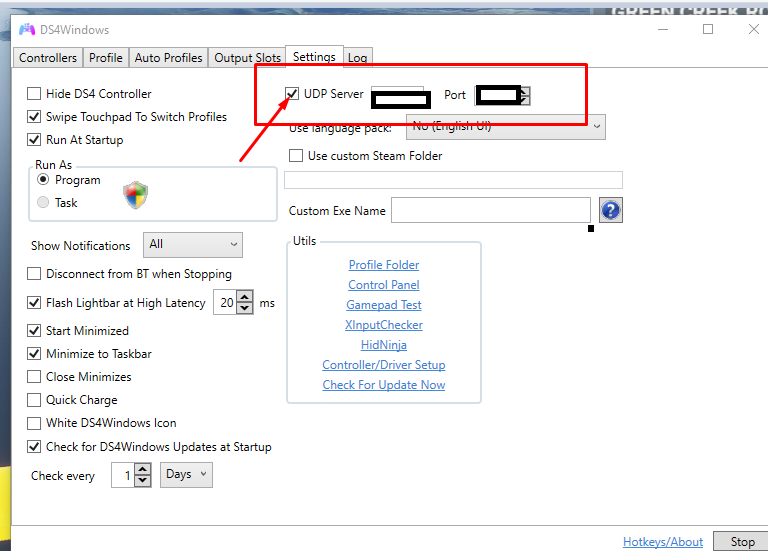Open the language pack dropdown
The height and width of the screenshot is (551, 768).
(506, 127)
